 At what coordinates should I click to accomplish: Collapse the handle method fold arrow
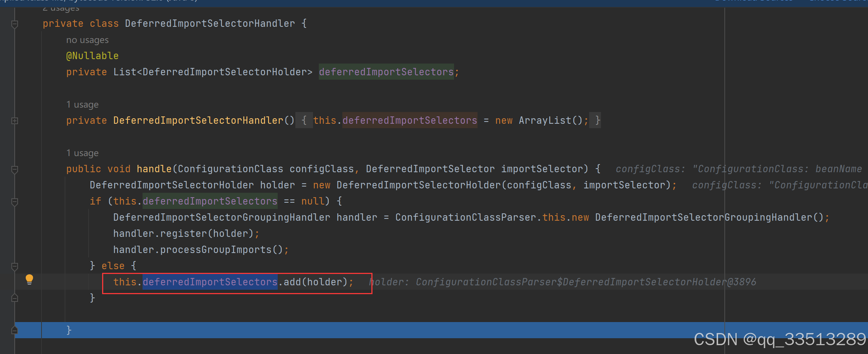tap(15, 169)
